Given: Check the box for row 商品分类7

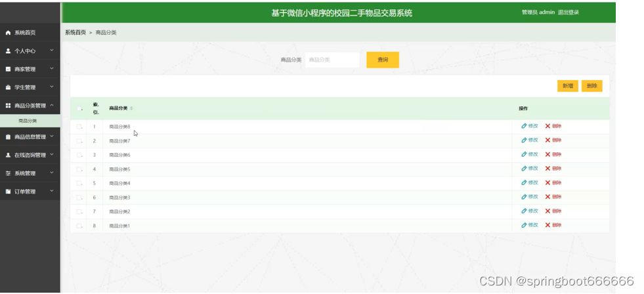Looking at the screenshot, I should 79,141.
